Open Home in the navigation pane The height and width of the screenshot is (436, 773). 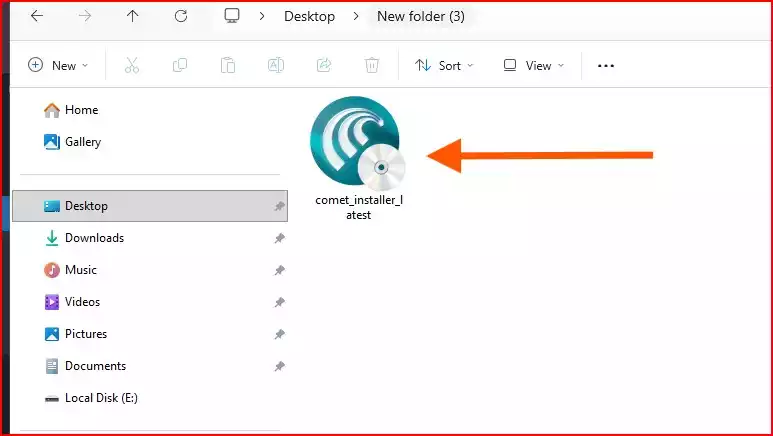[x=71, y=110]
